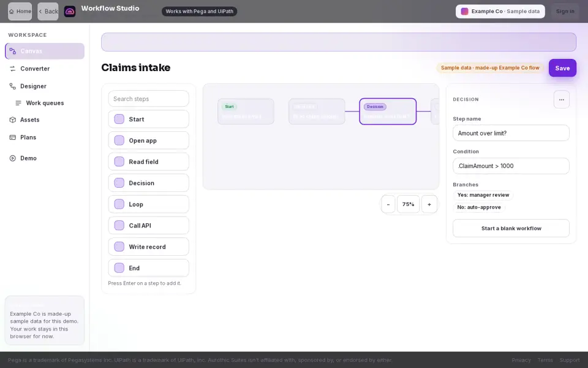The width and height of the screenshot is (588, 368).
Task: Open the Converter workspace section
Action: [x=45, y=69]
